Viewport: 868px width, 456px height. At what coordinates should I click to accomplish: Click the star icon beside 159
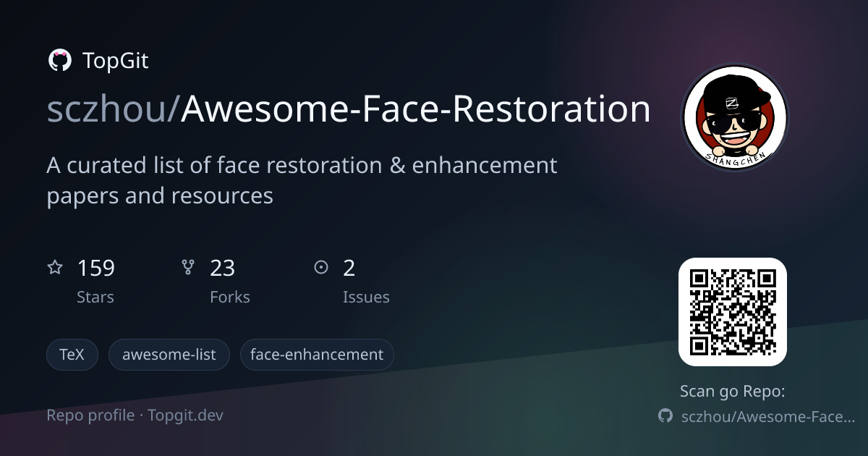[x=55, y=268]
